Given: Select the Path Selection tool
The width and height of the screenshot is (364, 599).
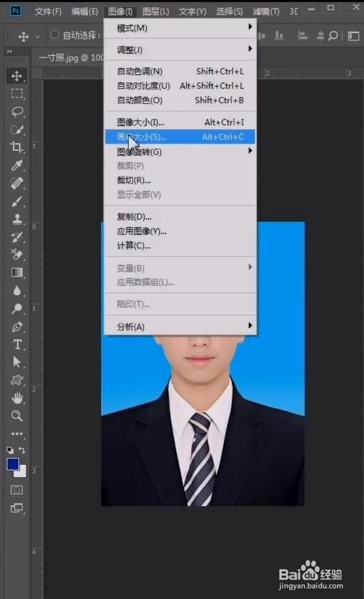Looking at the screenshot, I should click(x=17, y=362).
